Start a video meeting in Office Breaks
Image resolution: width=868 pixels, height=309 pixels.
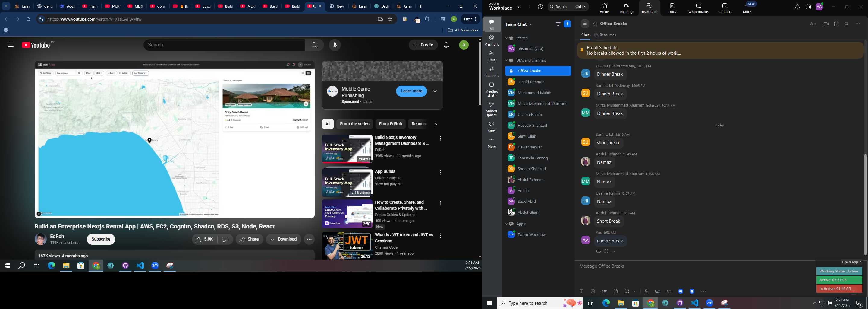tap(826, 24)
